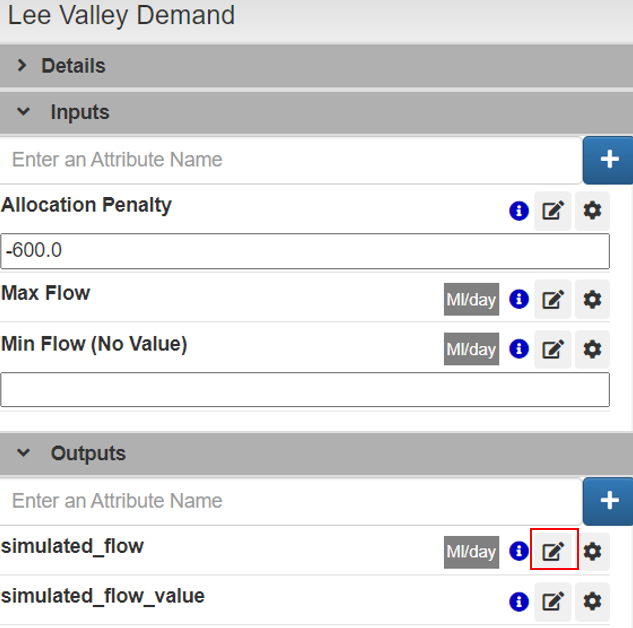Expand the Details section
633x628 pixels.
point(24,66)
